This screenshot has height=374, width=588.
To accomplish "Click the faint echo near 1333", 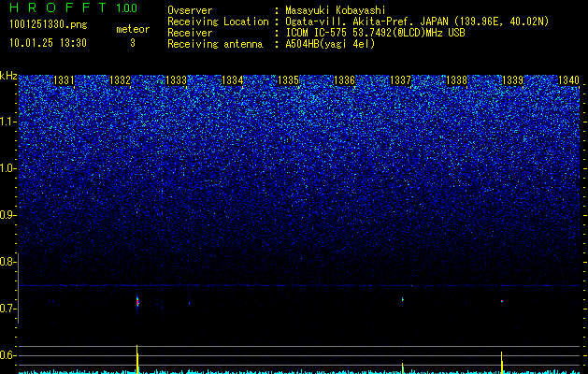I will click(x=189, y=303).
